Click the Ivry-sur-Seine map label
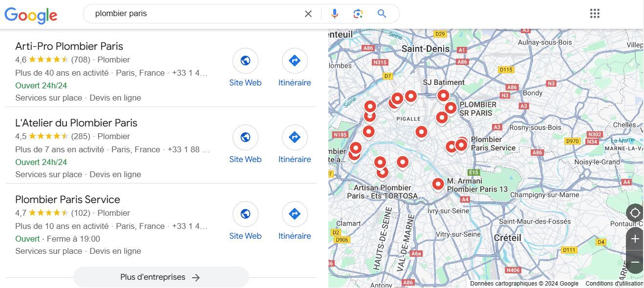644x288 pixels. [x=448, y=211]
